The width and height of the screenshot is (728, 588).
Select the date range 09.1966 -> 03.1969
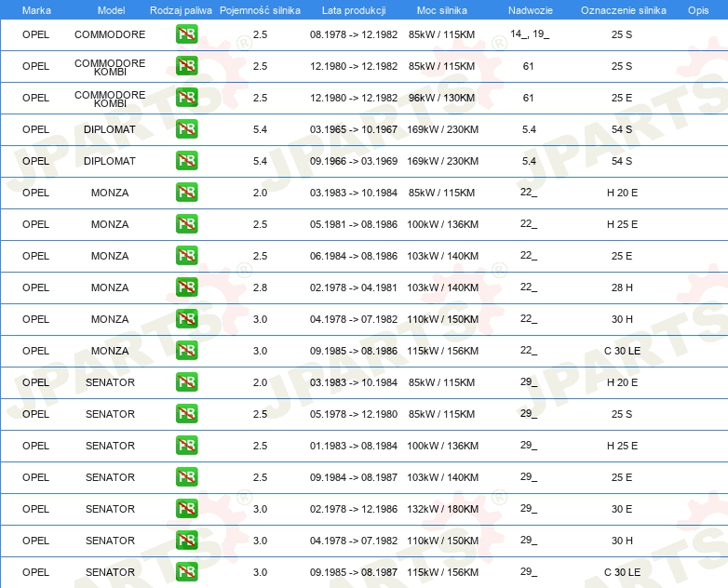(354, 161)
